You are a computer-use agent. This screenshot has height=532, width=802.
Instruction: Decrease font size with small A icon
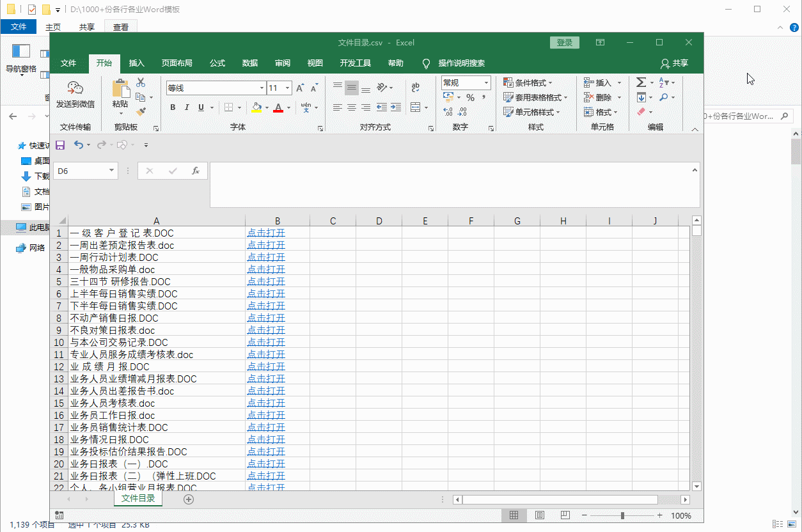314,88
